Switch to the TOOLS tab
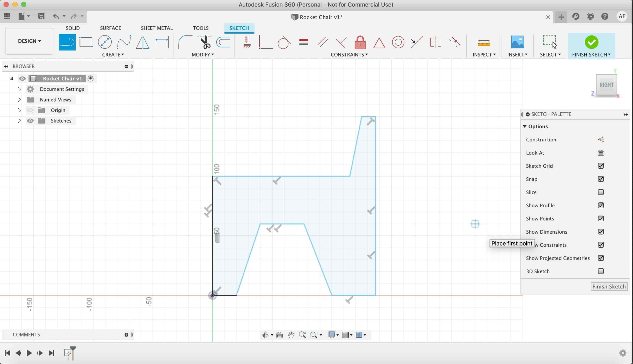Viewport: 633px width, 364px height. (x=200, y=28)
